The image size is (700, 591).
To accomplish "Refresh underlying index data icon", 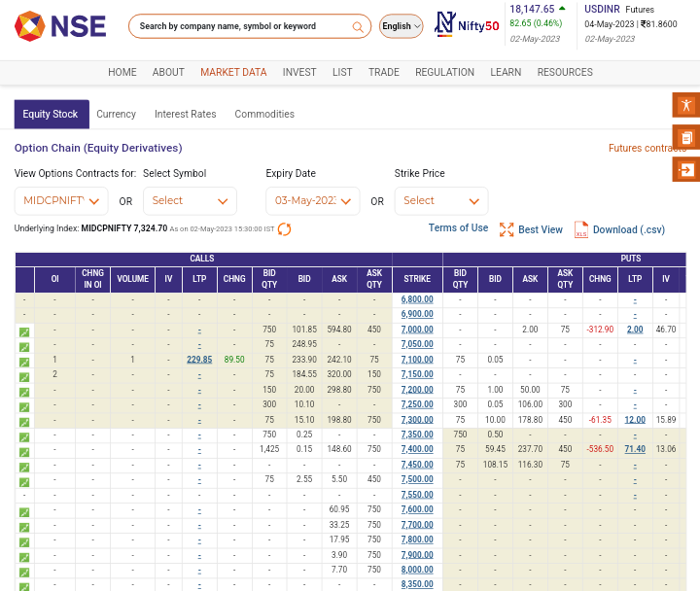I will (x=284, y=229).
